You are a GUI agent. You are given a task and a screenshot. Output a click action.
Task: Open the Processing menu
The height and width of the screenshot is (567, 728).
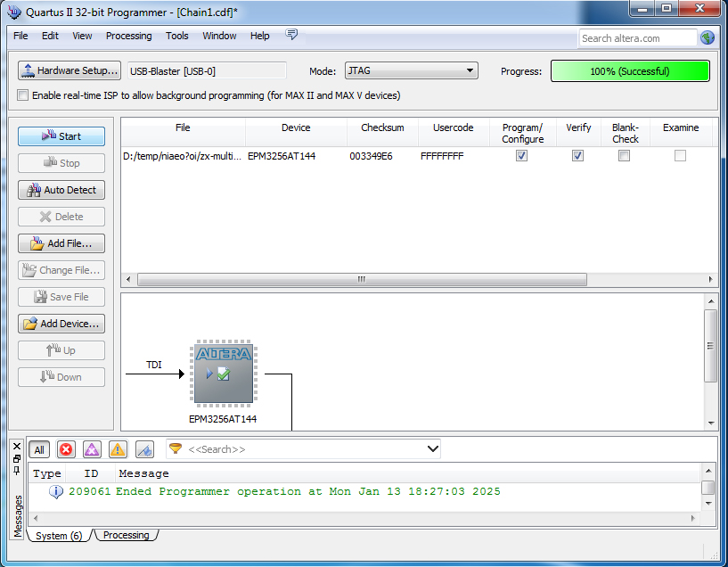128,36
